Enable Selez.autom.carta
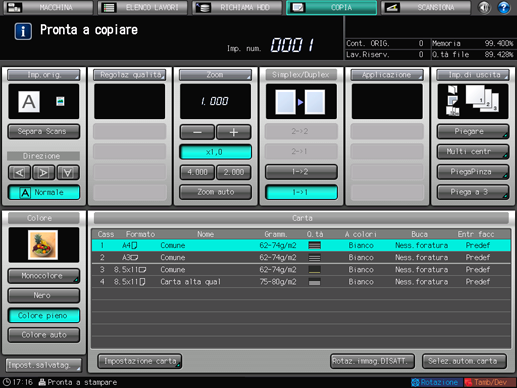Viewport: 517px width, 388px height. coord(464,361)
